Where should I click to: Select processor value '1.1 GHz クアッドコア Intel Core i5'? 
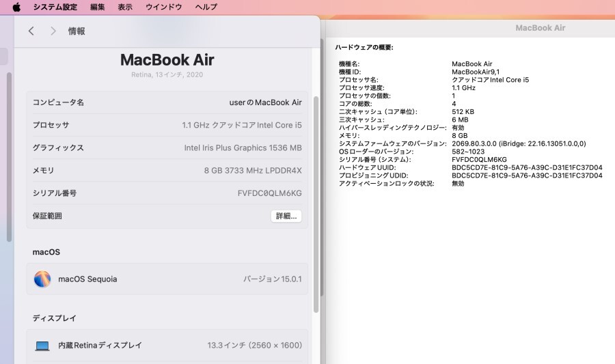click(x=242, y=125)
